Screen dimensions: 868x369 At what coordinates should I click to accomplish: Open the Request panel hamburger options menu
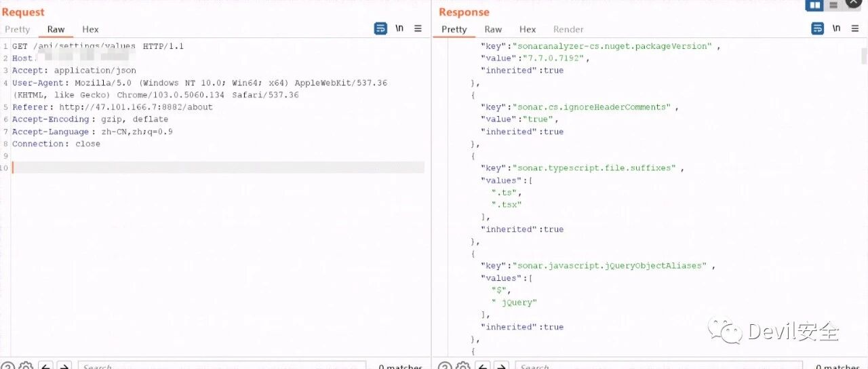tap(418, 28)
